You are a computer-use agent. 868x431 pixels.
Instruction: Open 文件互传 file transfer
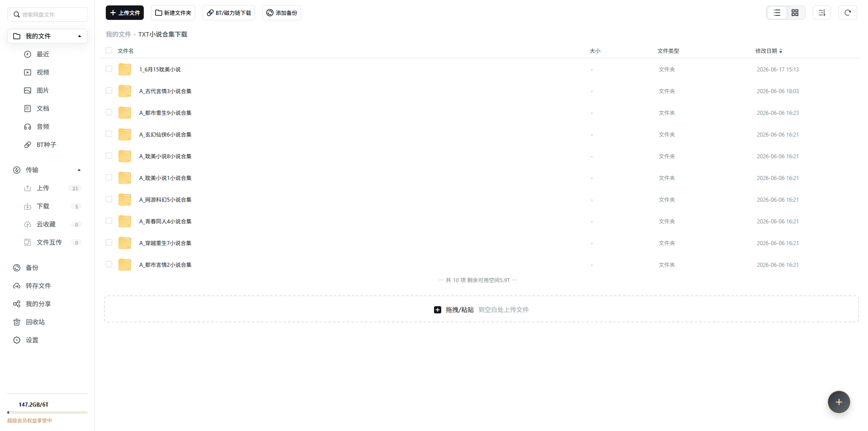49,242
